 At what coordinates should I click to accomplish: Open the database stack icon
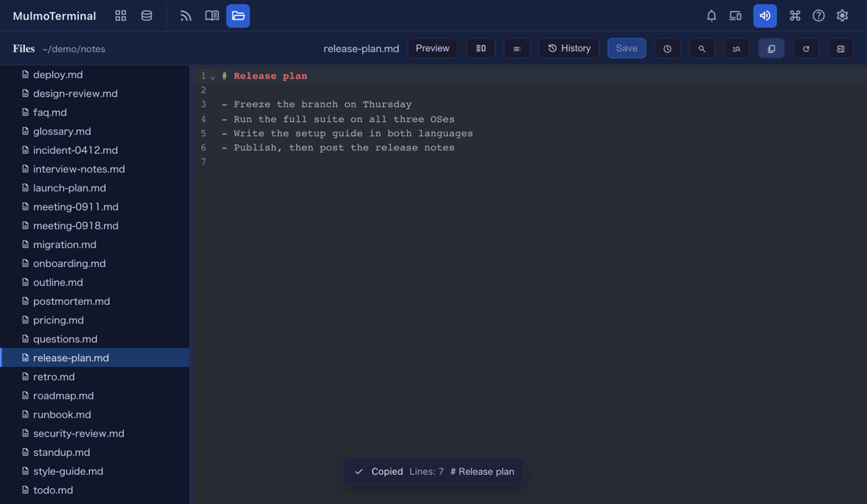147,16
